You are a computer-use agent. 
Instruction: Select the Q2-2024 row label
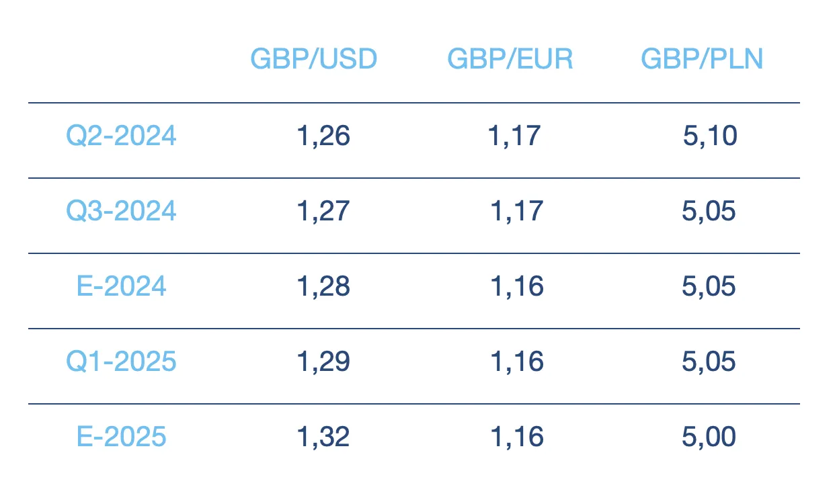click(121, 136)
